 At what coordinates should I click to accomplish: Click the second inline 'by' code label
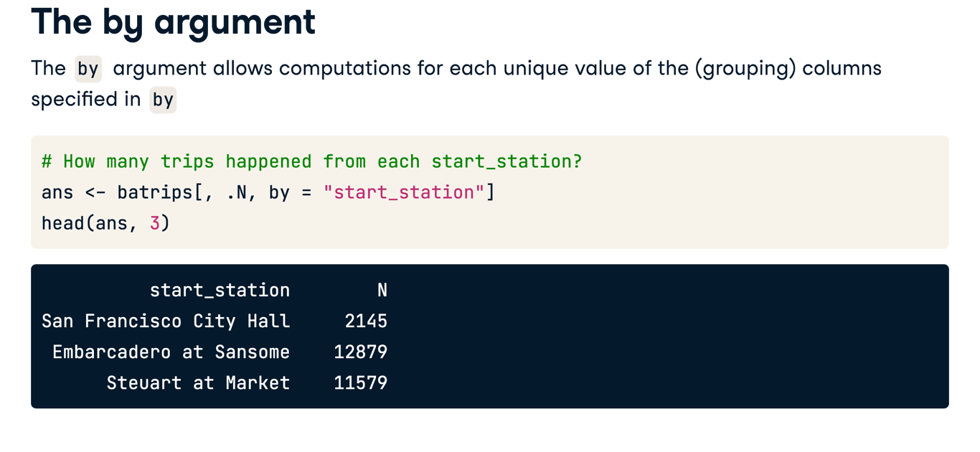click(163, 100)
